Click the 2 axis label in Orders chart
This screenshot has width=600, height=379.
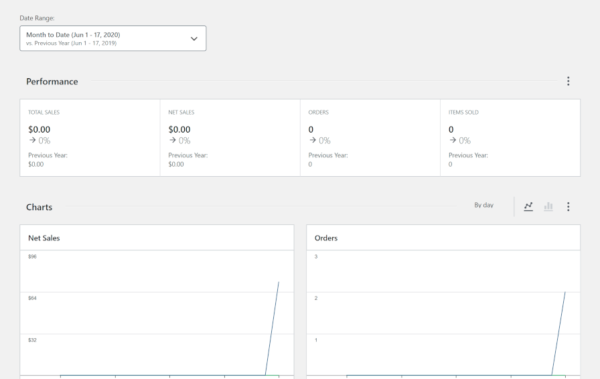click(x=316, y=298)
